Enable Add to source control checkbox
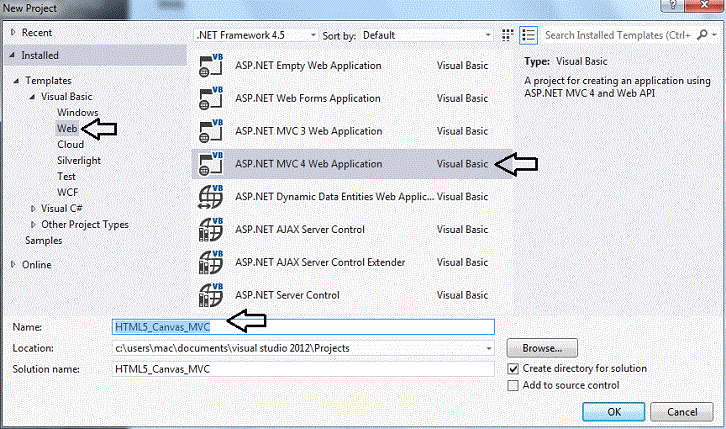The image size is (726, 429). (513, 385)
